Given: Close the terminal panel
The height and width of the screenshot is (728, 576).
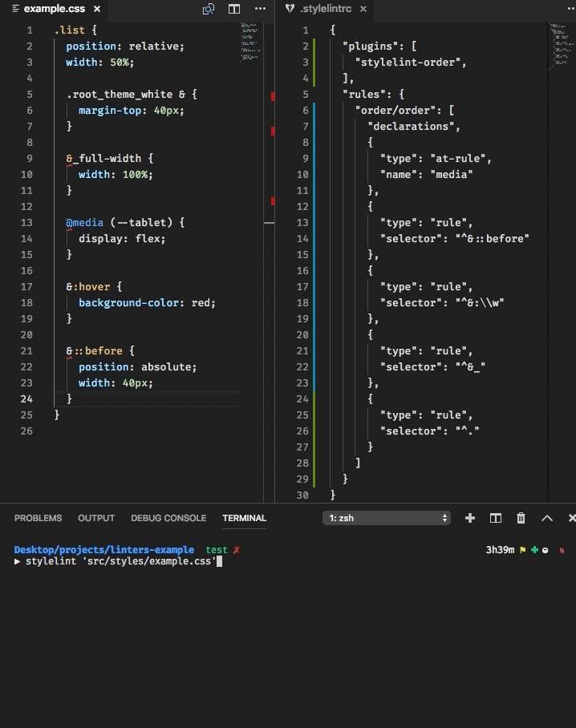Looking at the screenshot, I should pos(572,518).
